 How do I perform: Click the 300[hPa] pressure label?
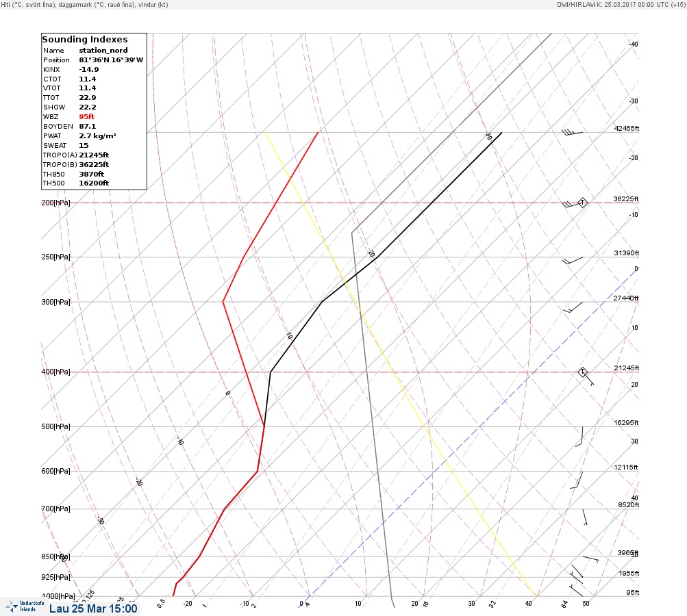pyautogui.click(x=55, y=302)
